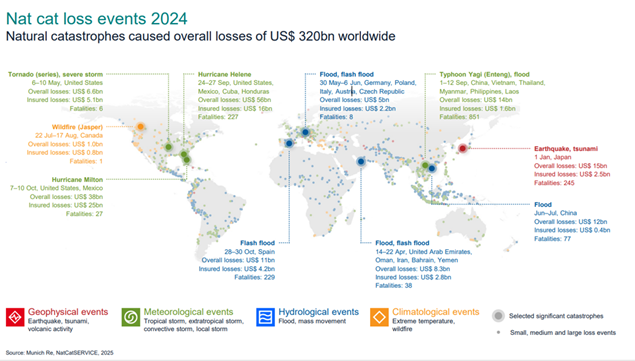Click the blue UAE flood marker on map
This screenshot has width=635, height=361.
pyautogui.click(x=361, y=161)
